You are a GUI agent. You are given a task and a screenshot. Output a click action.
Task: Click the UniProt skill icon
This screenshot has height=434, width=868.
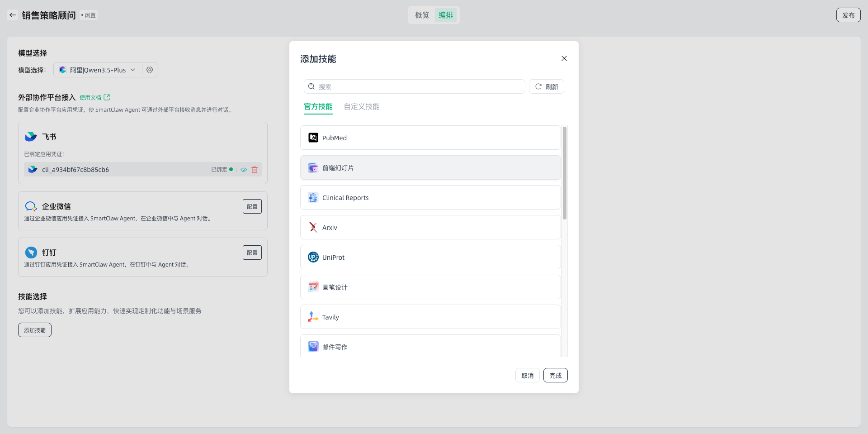[313, 257]
